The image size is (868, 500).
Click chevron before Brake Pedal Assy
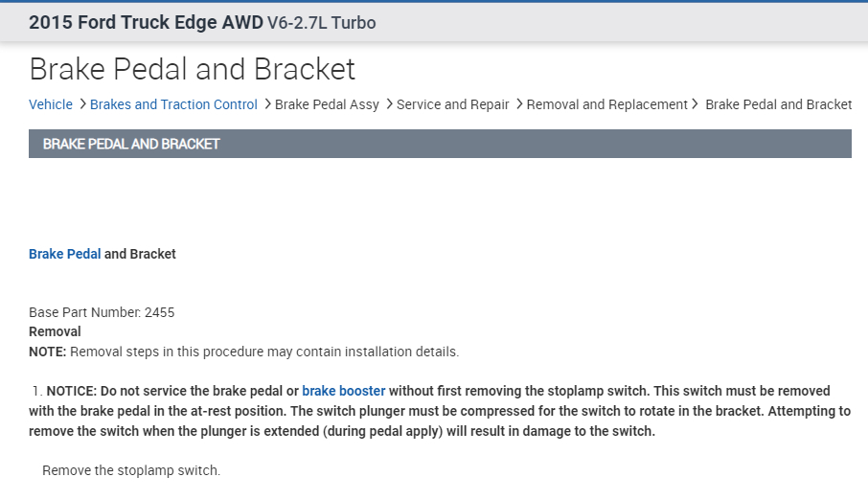click(x=266, y=104)
